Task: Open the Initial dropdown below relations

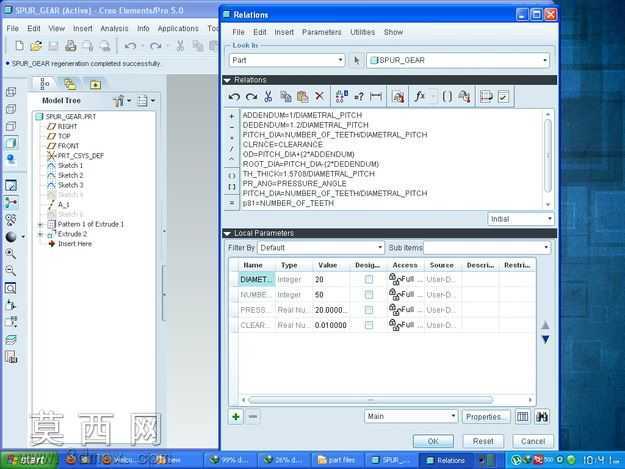Action: pyautogui.click(x=521, y=219)
